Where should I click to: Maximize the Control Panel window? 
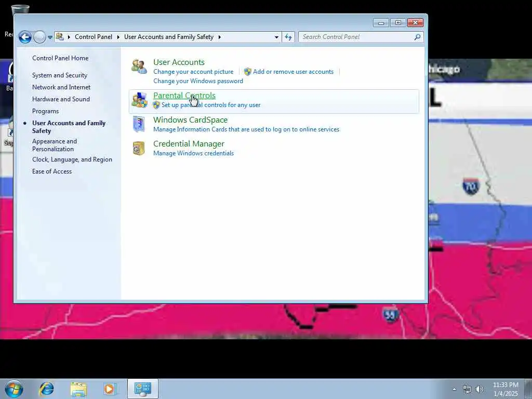398,23
